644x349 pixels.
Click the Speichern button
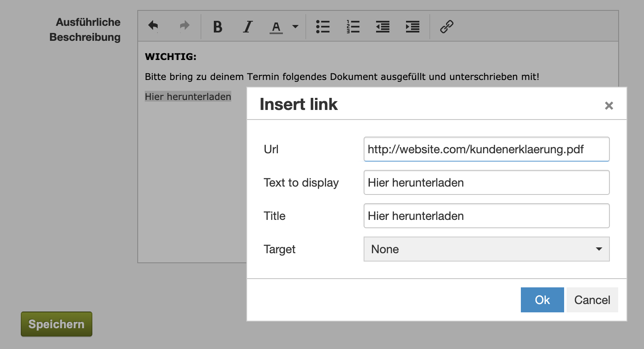click(57, 324)
